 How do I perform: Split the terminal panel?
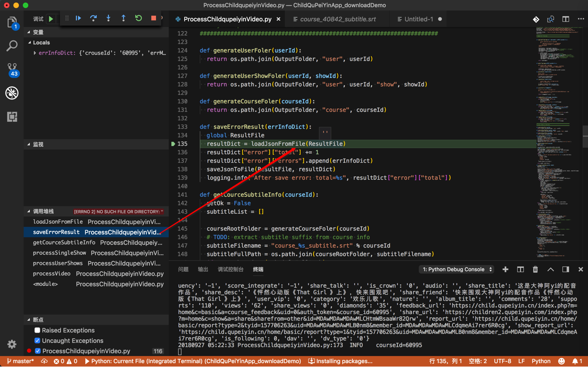tap(521, 269)
